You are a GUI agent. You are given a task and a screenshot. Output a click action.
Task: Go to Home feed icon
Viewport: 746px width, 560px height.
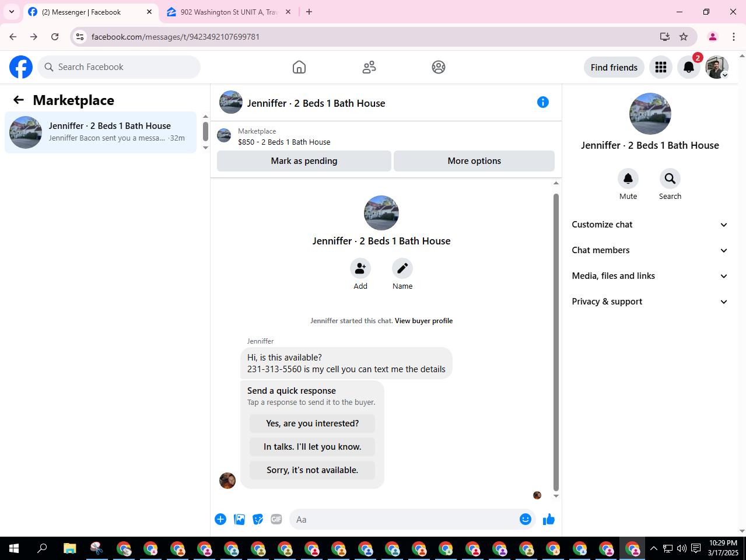point(299,67)
